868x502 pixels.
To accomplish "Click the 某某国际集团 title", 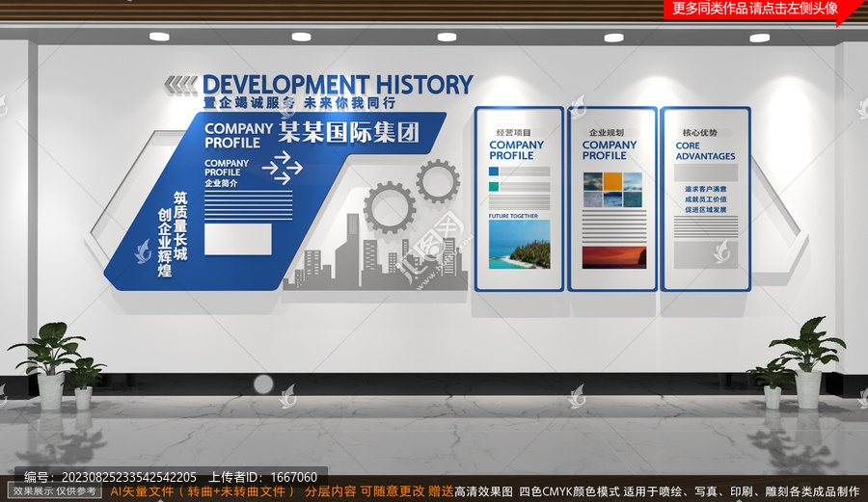I will [349, 133].
